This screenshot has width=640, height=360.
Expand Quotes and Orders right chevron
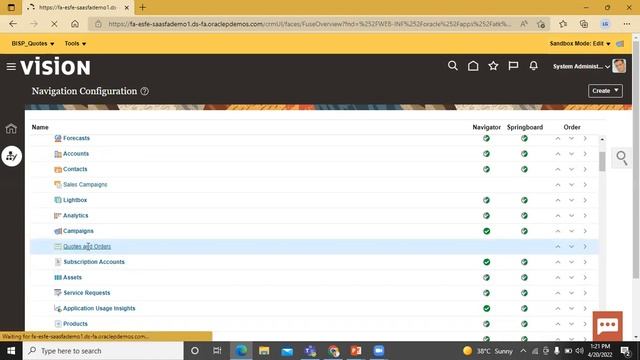tap(585, 247)
